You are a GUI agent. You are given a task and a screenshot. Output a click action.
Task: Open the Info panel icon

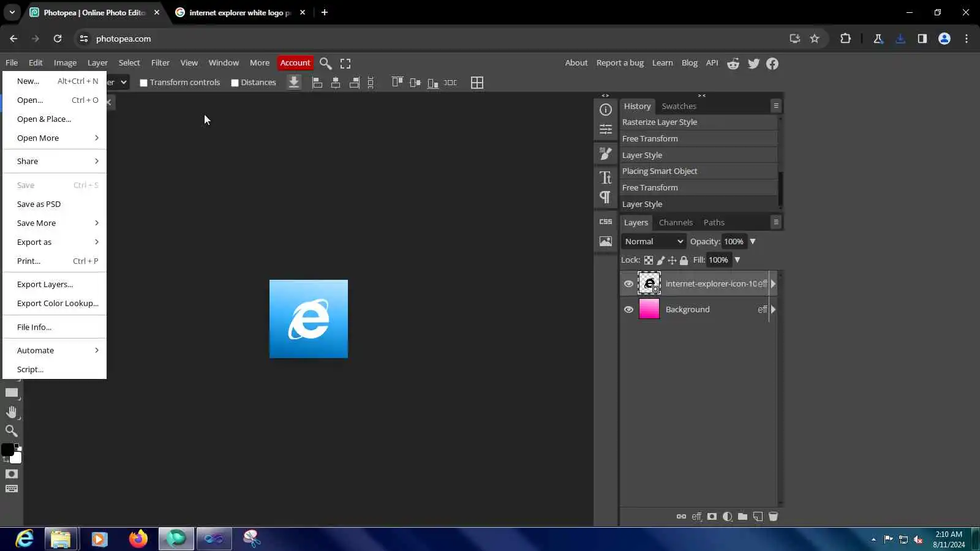pyautogui.click(x=606, y=110)
